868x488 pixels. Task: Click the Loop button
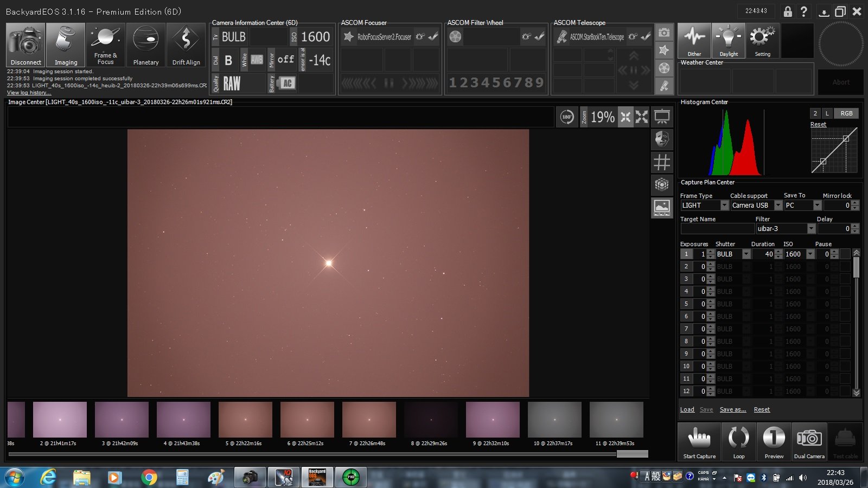[739, 442]
